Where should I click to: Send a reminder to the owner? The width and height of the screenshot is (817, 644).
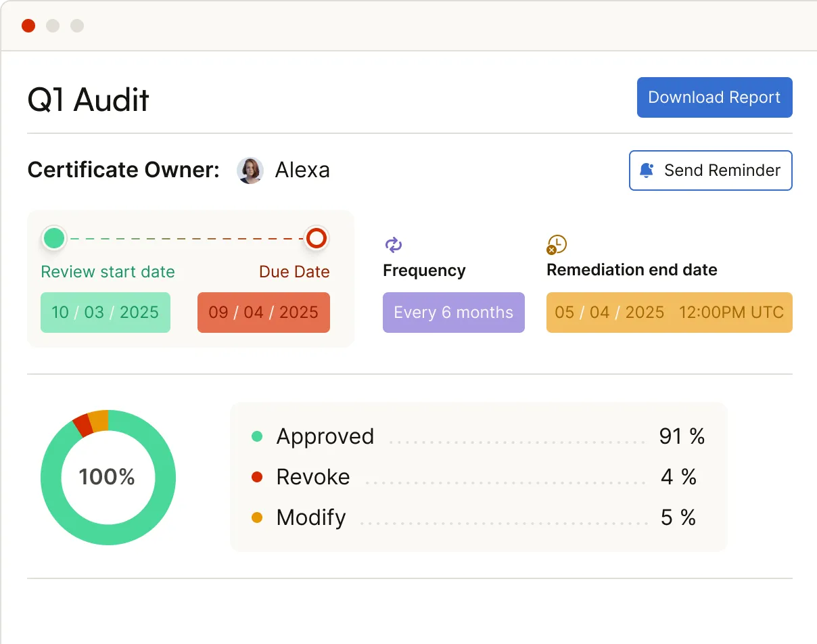click(x=710, y=170)
